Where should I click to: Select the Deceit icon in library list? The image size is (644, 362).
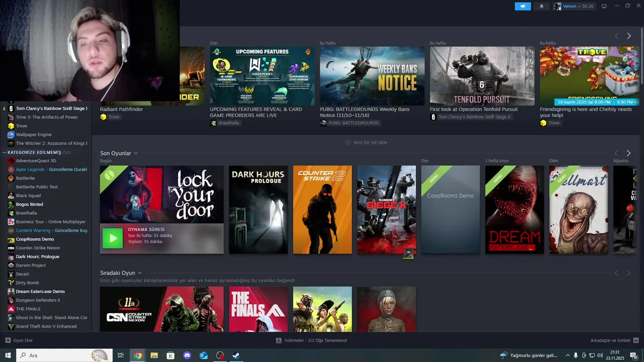[x=11, y=274]
